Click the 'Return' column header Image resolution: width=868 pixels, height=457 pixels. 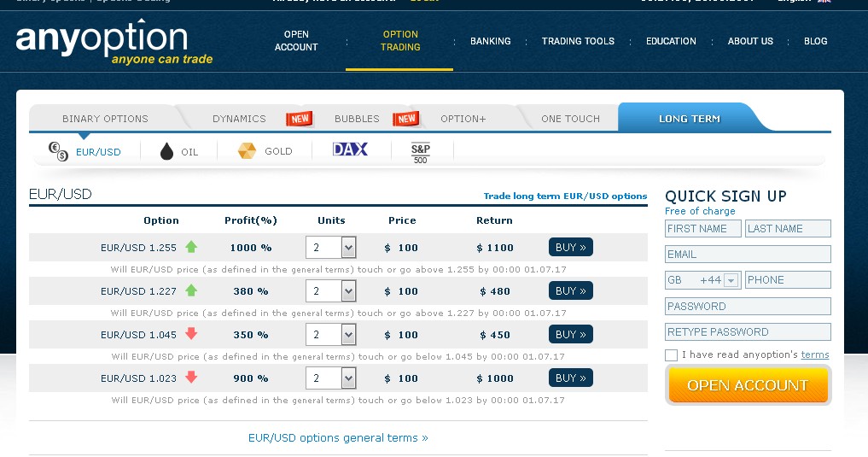pyautogui.click(x=494, y=220)
